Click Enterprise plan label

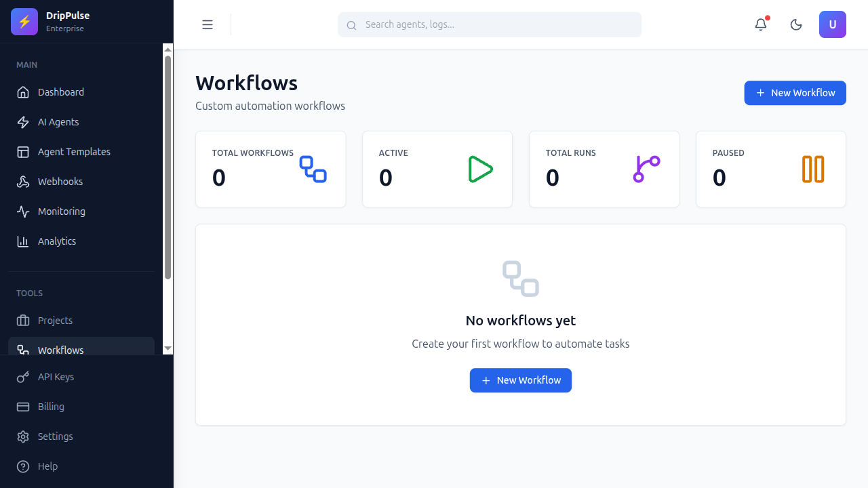[x=65, y=29]
